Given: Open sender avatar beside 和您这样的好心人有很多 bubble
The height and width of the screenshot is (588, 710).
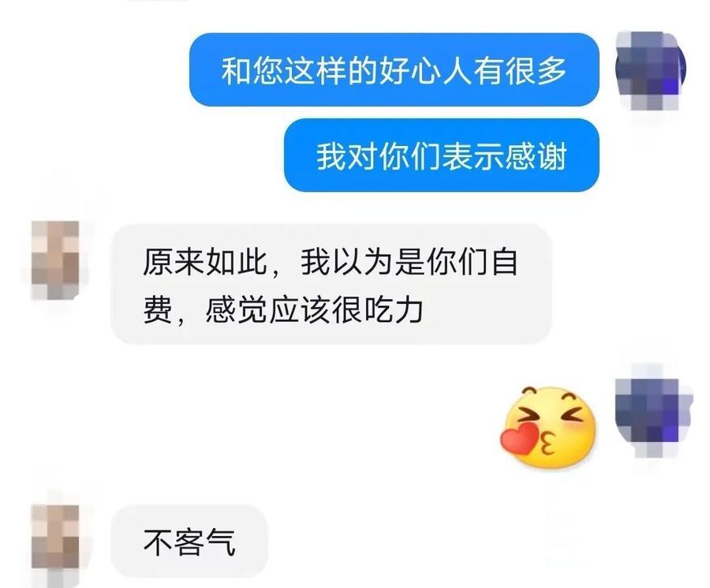Looking at the screenshot, I should point(650,70).
